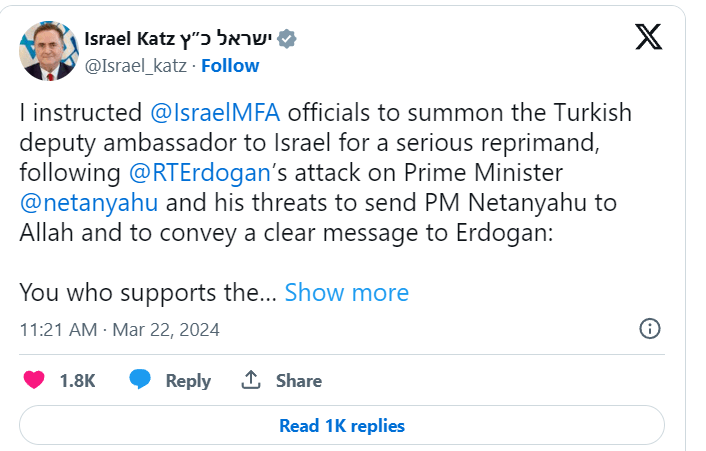Like the tweet with heart icon
706x451 pixels.
click(34, 380)
